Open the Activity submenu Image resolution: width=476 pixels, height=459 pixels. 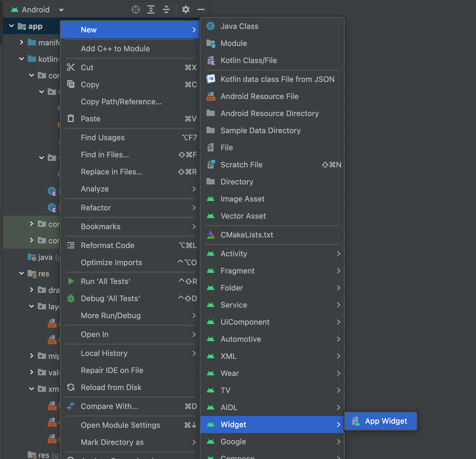tap(272, 254)
